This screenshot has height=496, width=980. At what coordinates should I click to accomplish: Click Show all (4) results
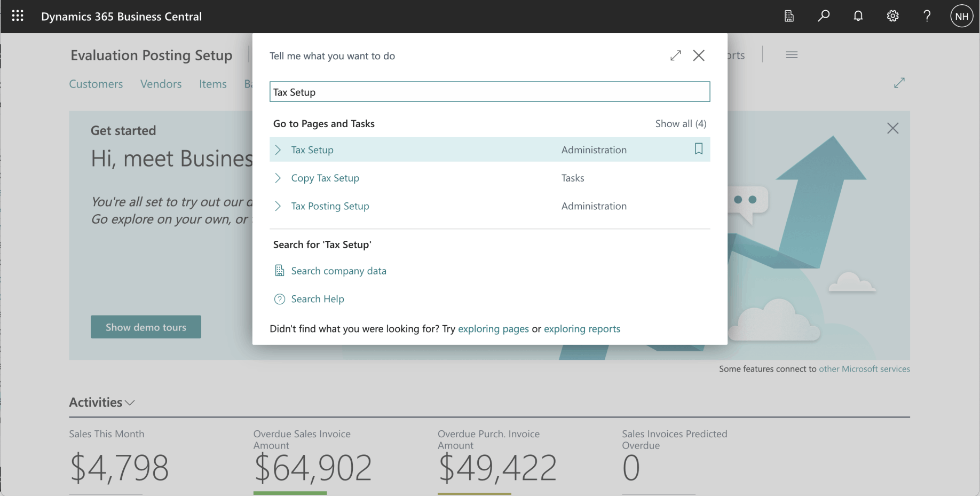681,124
